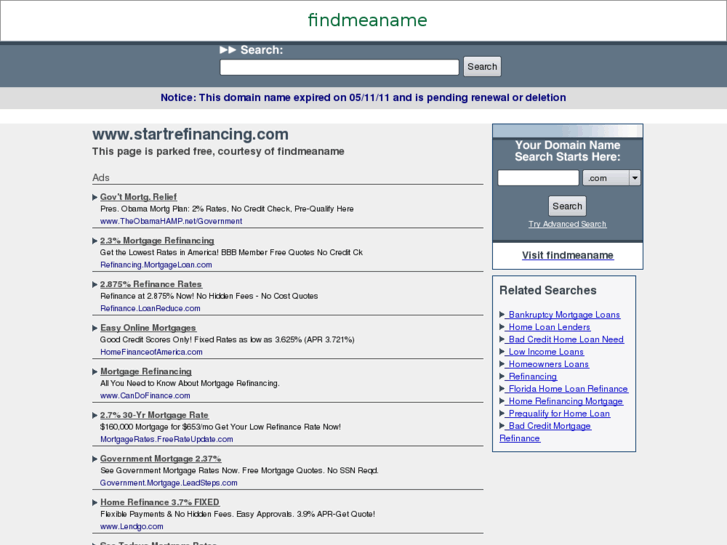The width and height of the screenshot is (727, 545).
Task: Click the Search button in top bar
Action: (482, 67)
